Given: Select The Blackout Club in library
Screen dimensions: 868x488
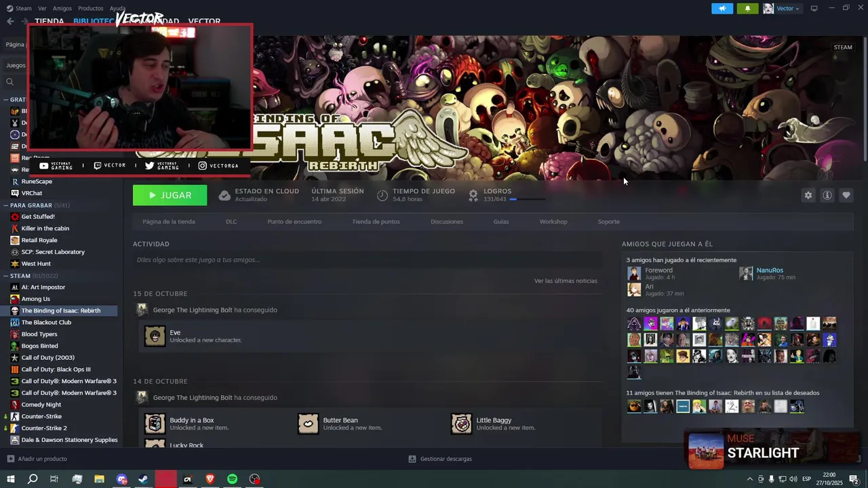Looking at the screenshot, I should tap(59, 323).
